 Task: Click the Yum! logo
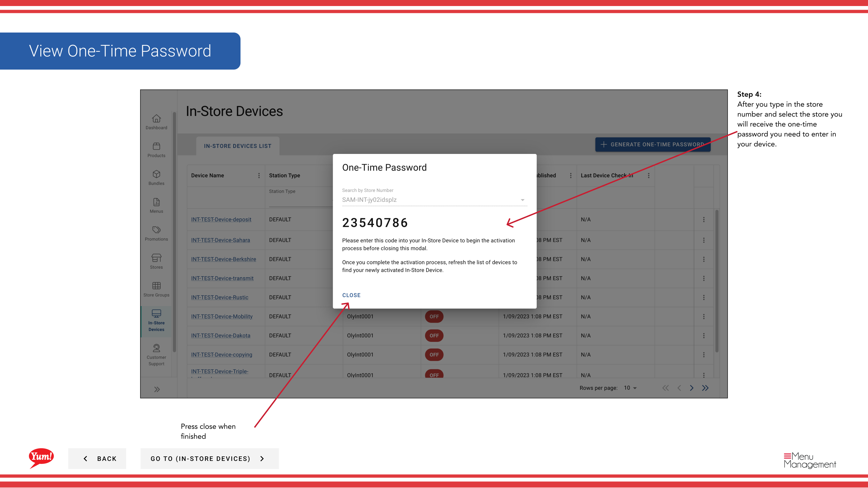pos(42,458)
